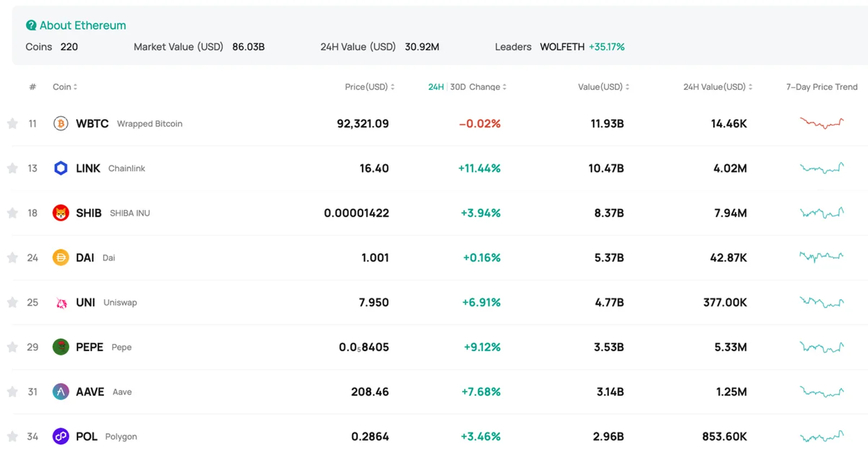Open the AAVE coin page
Image resolution: width=868 pixels, height=458 pixels.
pos(90,391)
